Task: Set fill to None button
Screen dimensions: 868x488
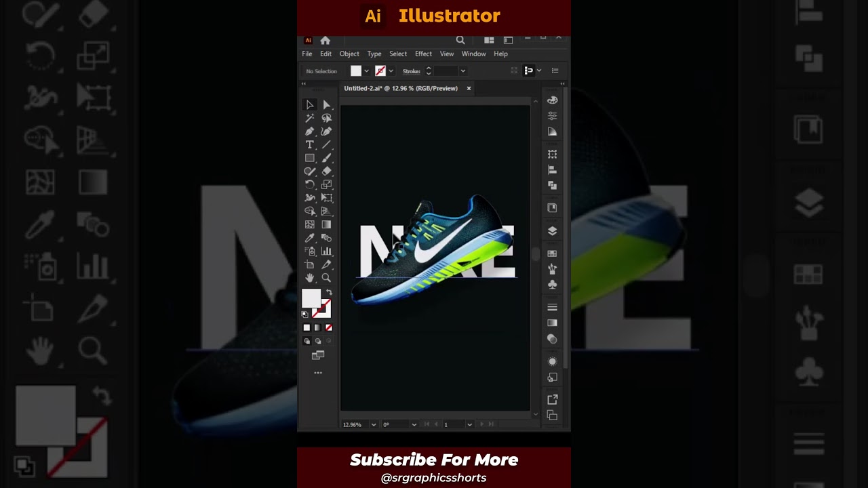Action: click(x=328, y=327)
